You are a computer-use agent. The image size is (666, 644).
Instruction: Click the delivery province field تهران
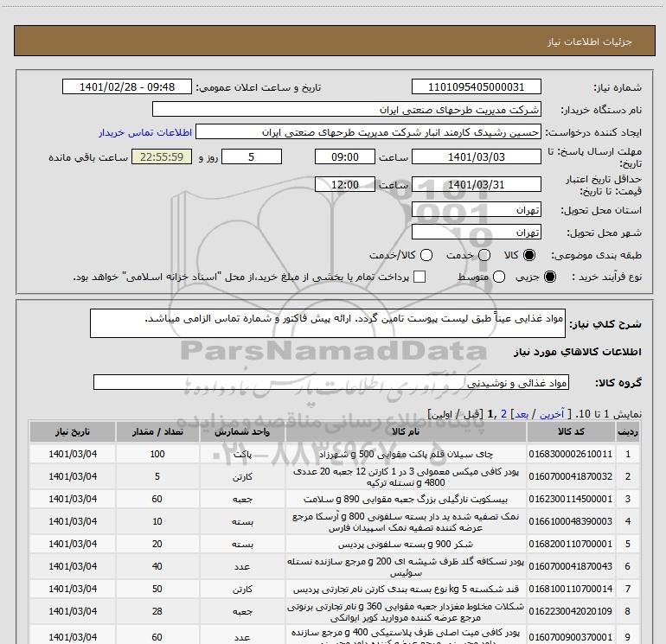[476, 209]
